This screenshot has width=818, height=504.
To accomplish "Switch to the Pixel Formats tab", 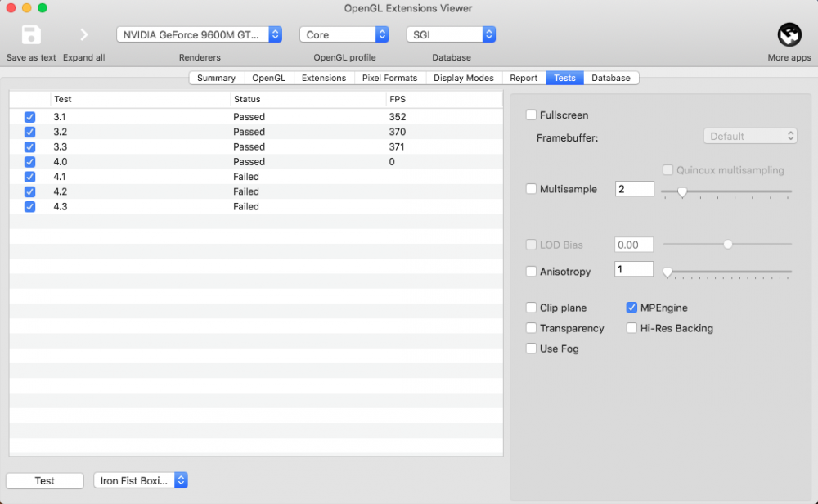I will (389, 78).
